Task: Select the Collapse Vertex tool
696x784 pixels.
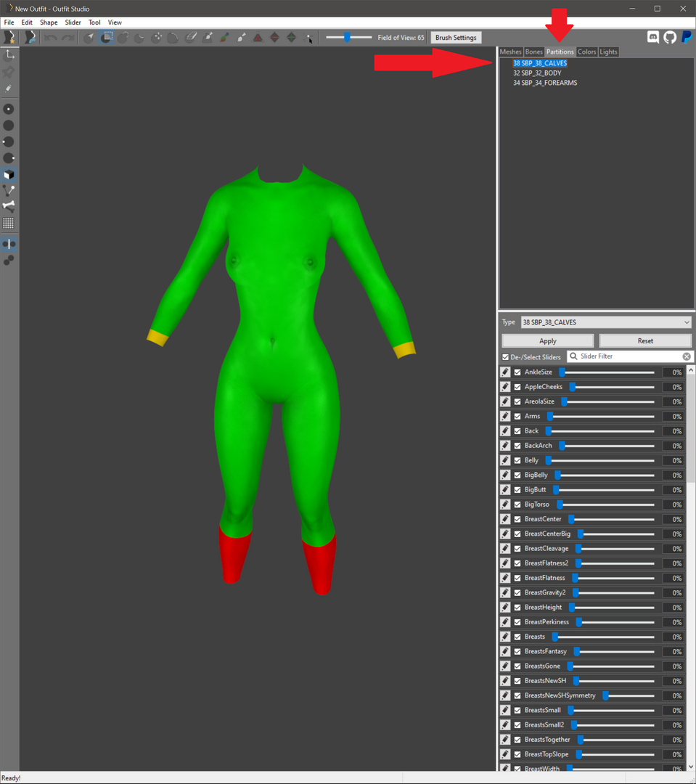Action: tap(258, 38)
